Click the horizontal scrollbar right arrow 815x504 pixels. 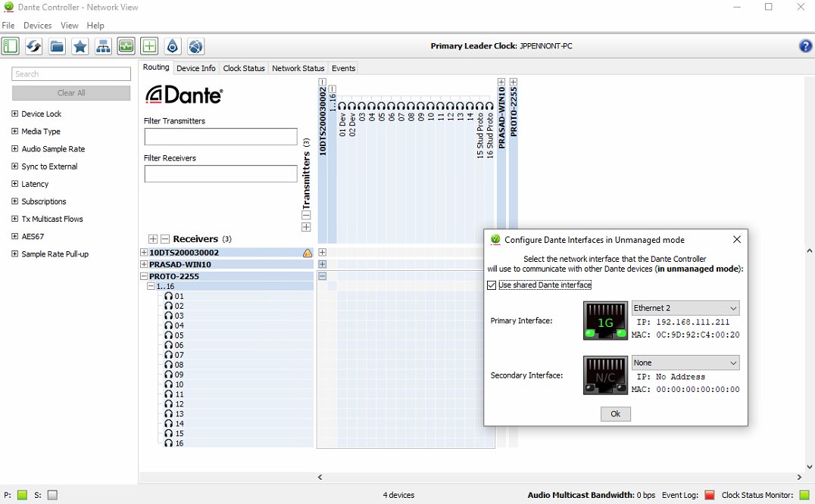(x=799, y=477)
